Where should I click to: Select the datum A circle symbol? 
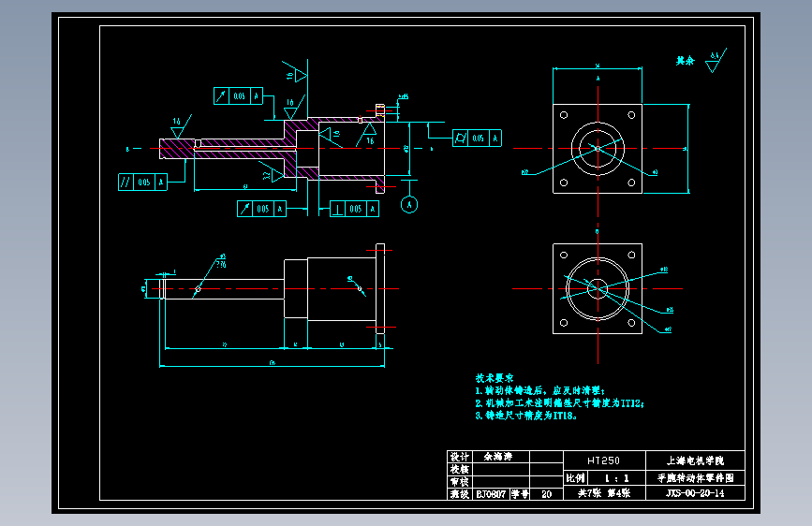pos(409,204)
